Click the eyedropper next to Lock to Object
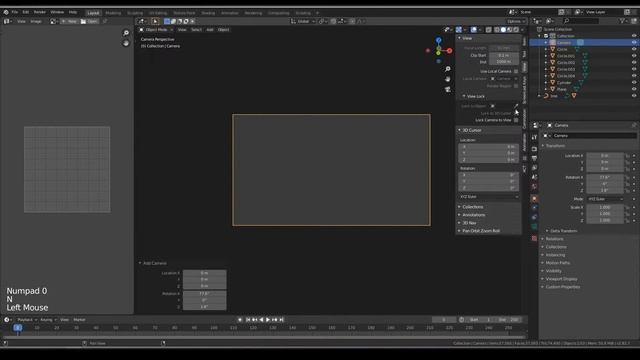Viewport: 640px width, 360px height. [x=516, y=106]
